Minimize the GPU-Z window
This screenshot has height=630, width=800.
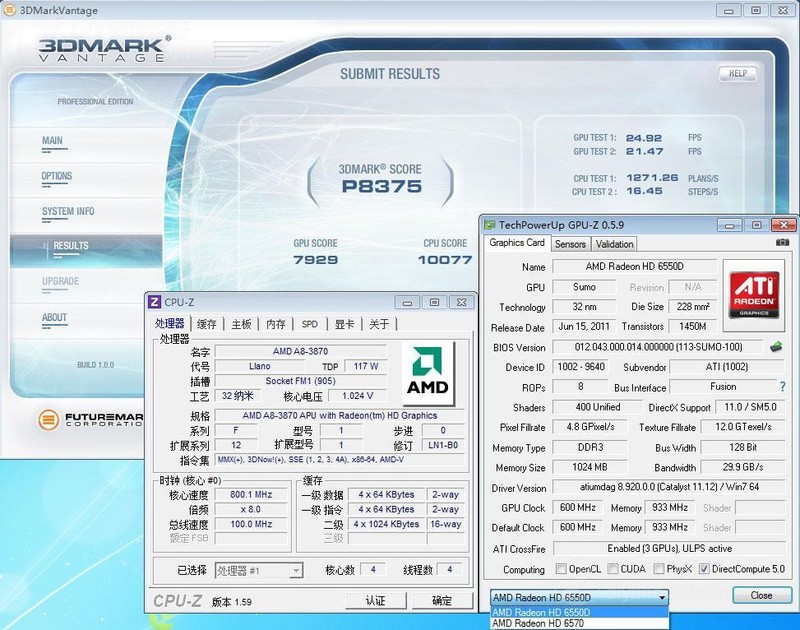coord(730,225)
